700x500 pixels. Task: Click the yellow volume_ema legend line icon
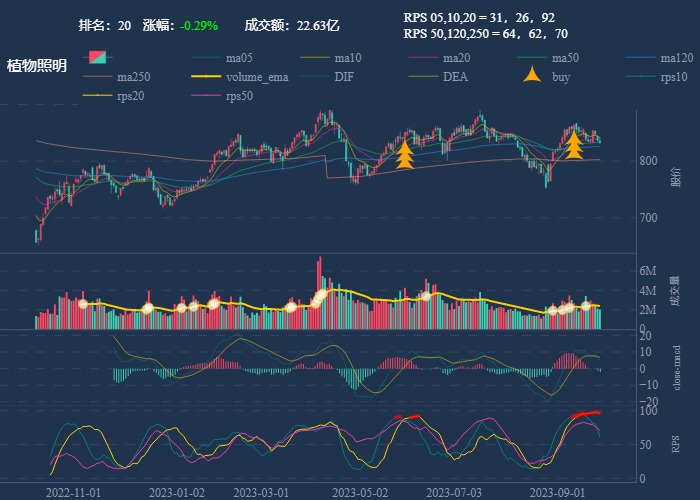pos(206,77)
